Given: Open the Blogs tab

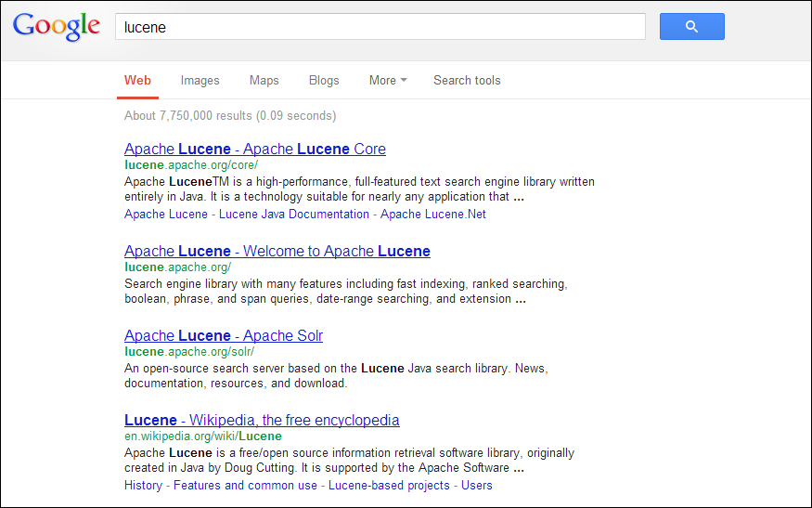Looking at the screenshot, I should pos(324,81).
